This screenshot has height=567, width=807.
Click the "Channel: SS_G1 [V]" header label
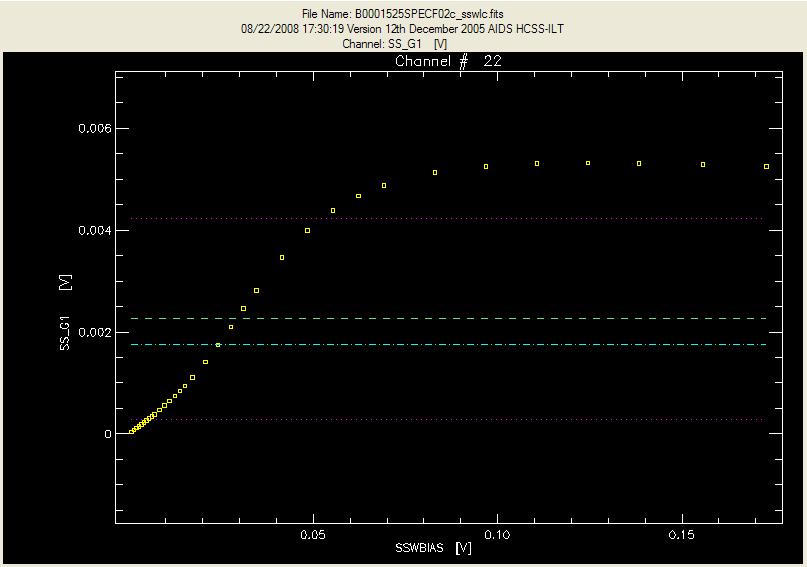click(402, 44)
